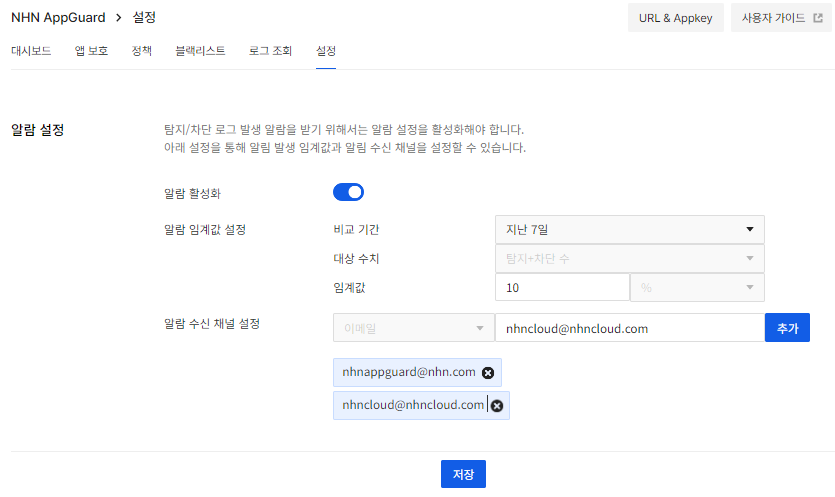Click the 알람 설정 section heading
The width and height of the screenshot is (835, 497).
pyautogui.click(x=38, y=130)
